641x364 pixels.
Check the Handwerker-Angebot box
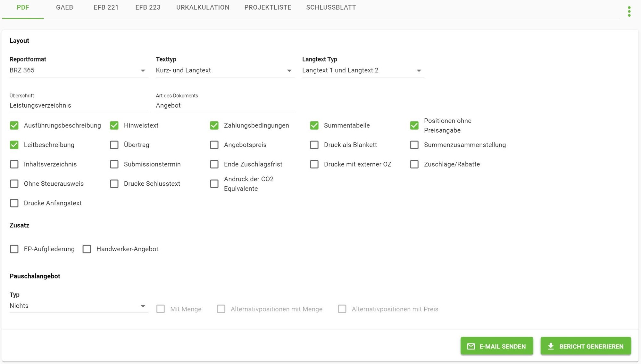(87, 249)
